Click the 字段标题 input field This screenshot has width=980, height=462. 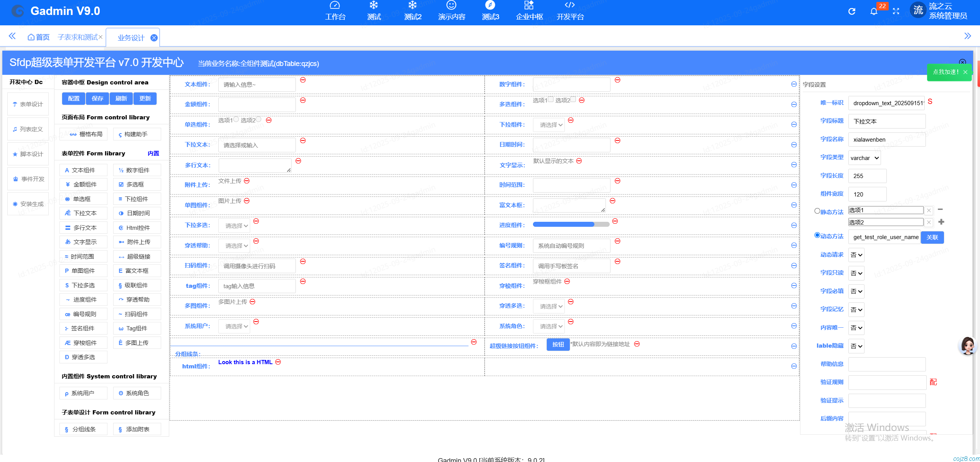(x=886, y=122)
